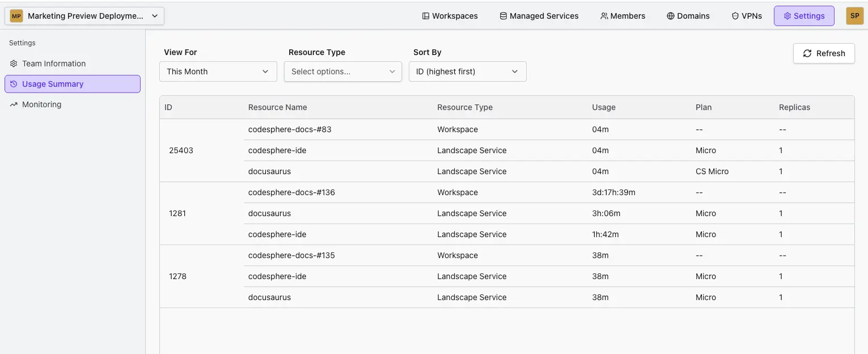The image size is (868, 354).
Task: Click the Usage column header
Action: coord(603,107)
